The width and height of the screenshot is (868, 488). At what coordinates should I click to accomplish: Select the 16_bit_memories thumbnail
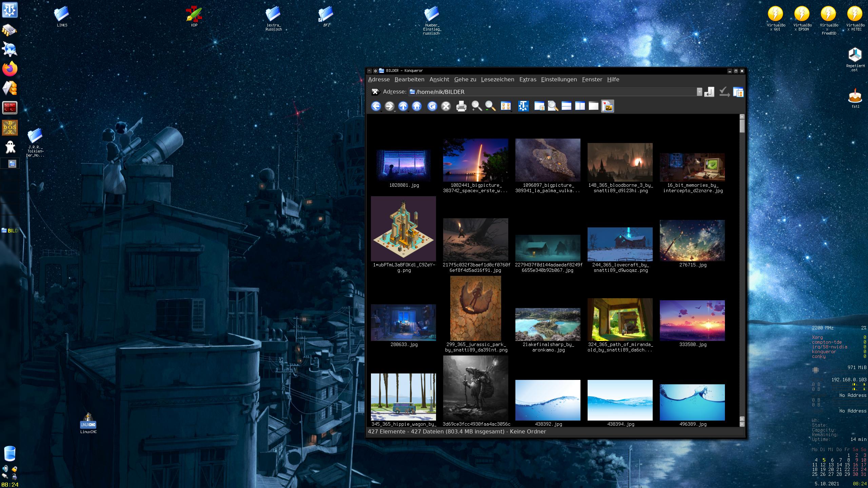click(x=692, y=167)
